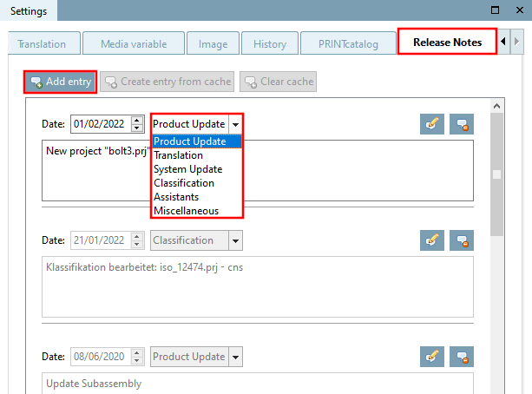The height and width of the screenshot is (394, 532).
Task: Click edit pencil icon for 01/02/2022 entry
Action: point(432,124)
